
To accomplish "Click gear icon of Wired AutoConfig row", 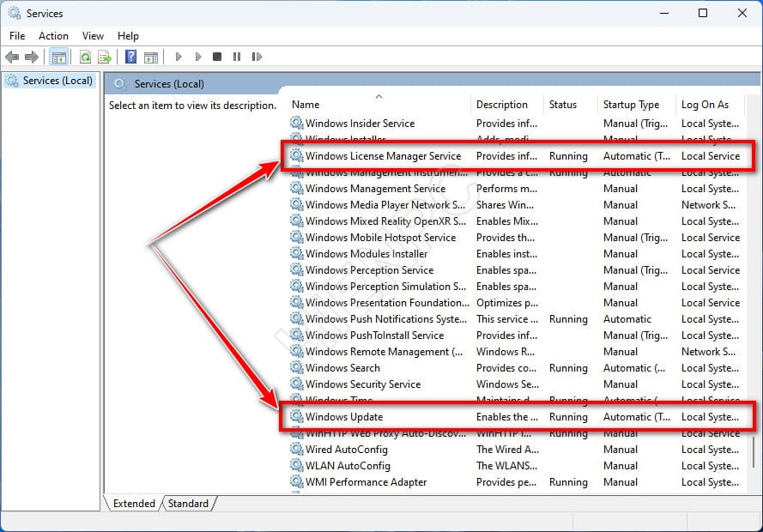I will tap(297, 449).
